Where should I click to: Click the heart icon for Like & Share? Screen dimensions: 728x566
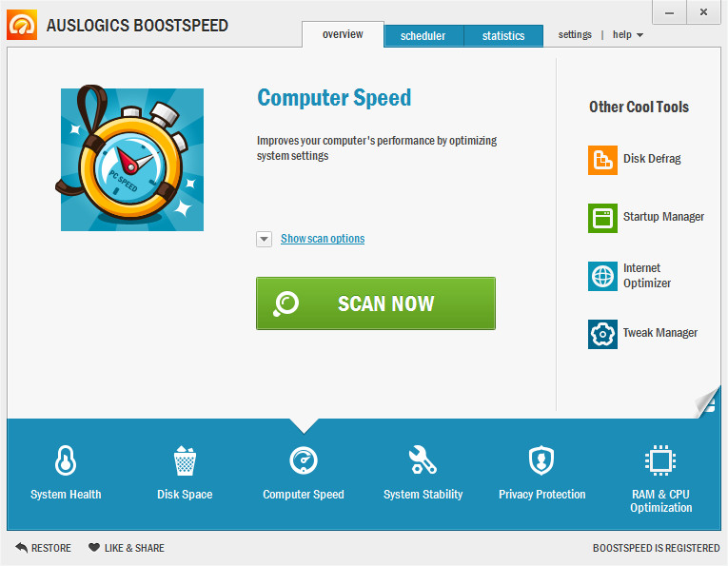tap(94, 547)
